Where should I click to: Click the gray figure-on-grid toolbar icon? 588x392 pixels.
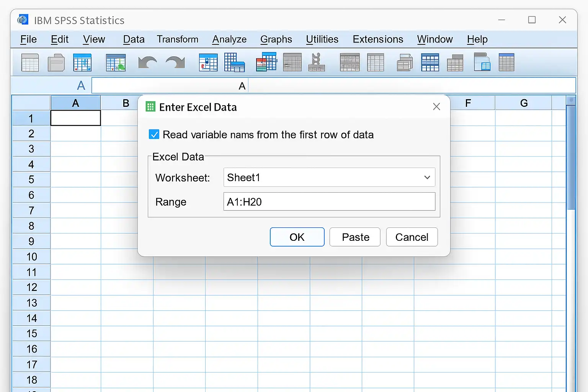click(316, 63)
